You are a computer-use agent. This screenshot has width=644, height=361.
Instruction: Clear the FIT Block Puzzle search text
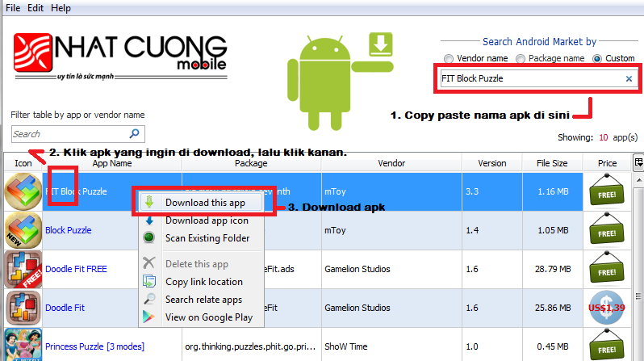click(629, 78)
